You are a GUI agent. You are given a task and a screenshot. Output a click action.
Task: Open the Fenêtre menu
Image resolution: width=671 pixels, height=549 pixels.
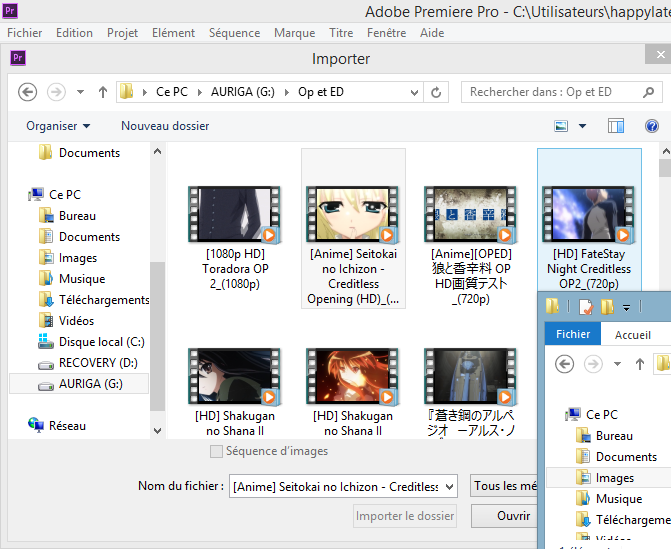[386, 33]
